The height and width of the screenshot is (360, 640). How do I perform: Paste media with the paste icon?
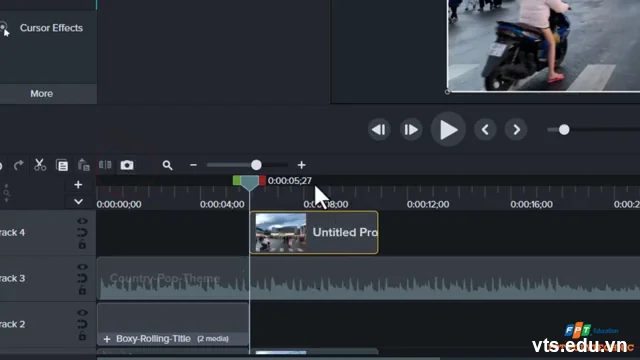83,165
